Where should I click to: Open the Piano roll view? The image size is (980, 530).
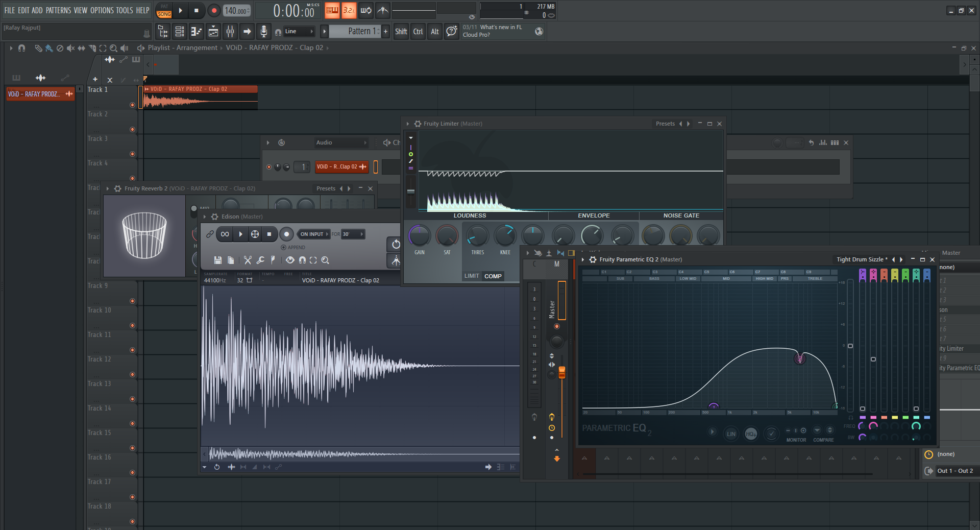point(197,32)
